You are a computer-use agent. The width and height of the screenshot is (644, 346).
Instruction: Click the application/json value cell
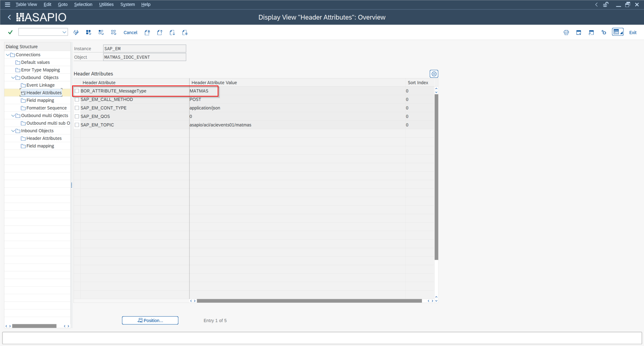pos(298,108)
